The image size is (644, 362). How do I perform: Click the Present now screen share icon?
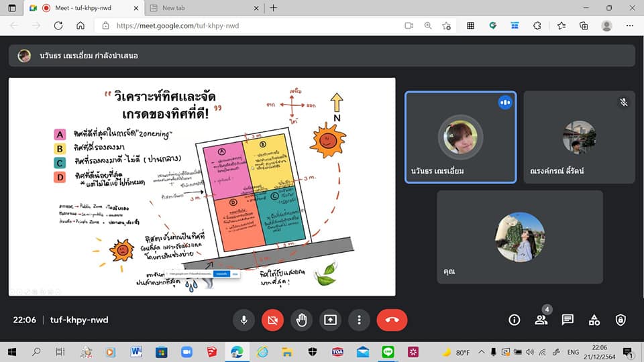tap(330, 320)
